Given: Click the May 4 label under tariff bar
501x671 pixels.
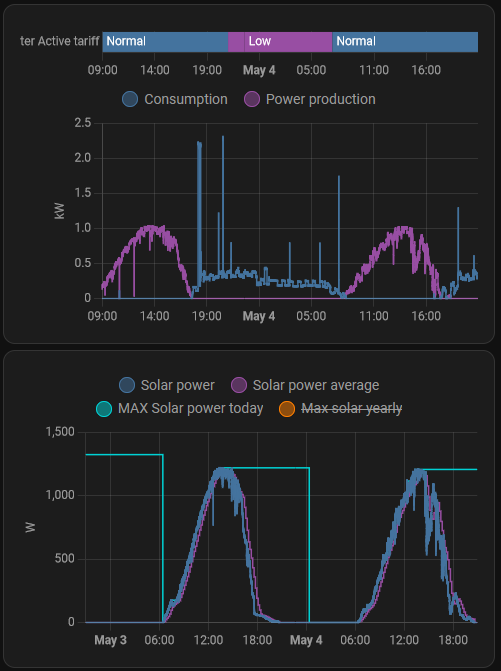Looking at the screenshot, I should pyautogui.click(x=259, y=70).
